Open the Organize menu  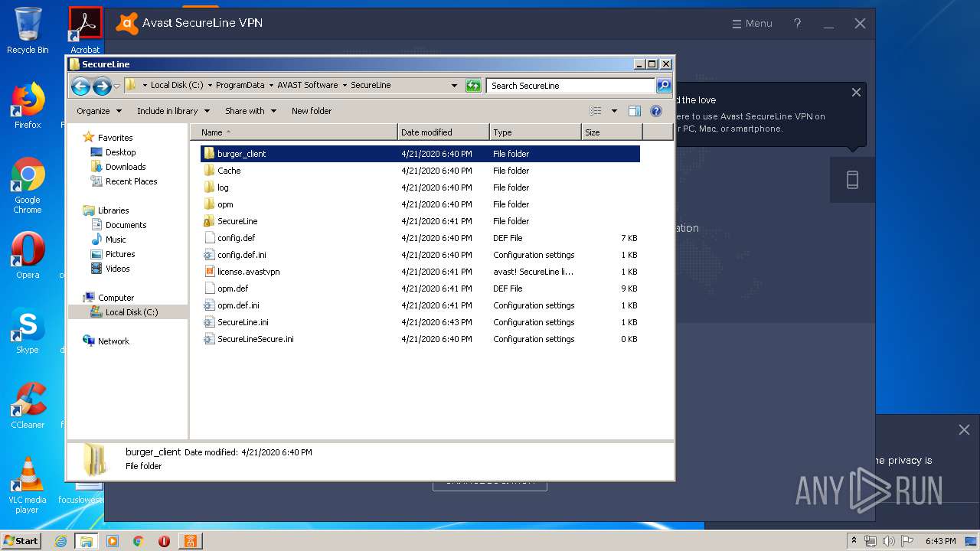[99, 111]
